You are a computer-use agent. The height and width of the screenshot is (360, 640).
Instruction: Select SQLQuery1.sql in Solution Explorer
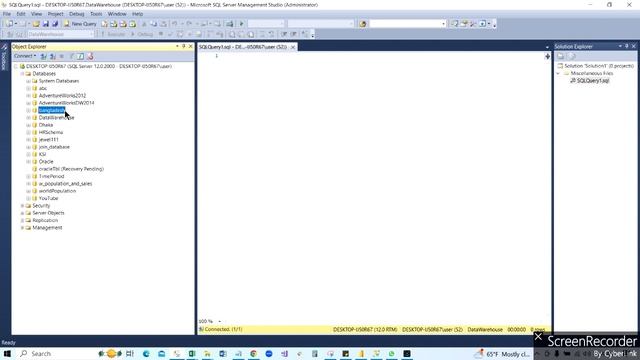coord(593,81)
